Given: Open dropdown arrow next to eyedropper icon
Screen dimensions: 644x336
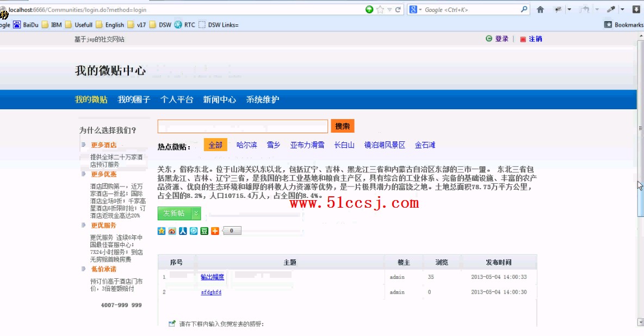Looking at the screenshot, I should coord(622,9).
